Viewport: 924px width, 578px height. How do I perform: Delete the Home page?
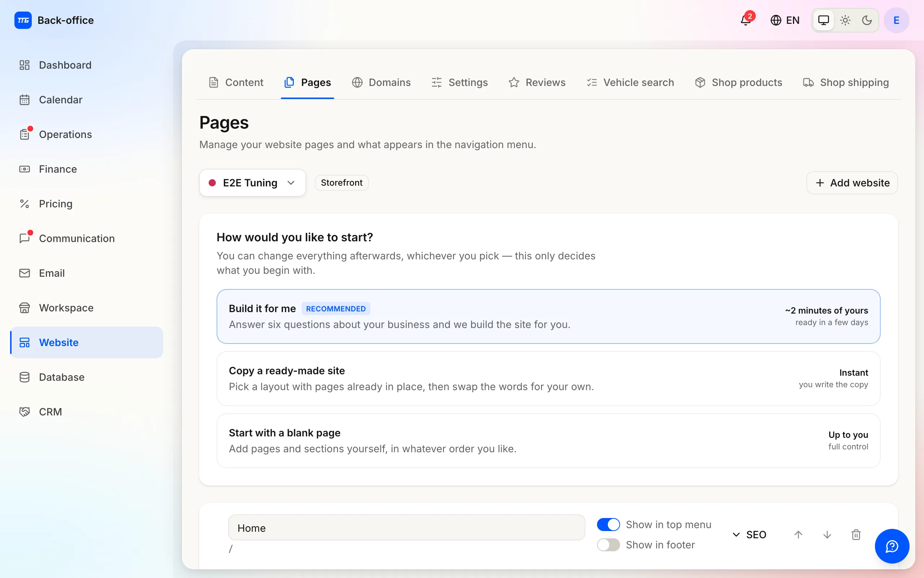tap(856, 534)
